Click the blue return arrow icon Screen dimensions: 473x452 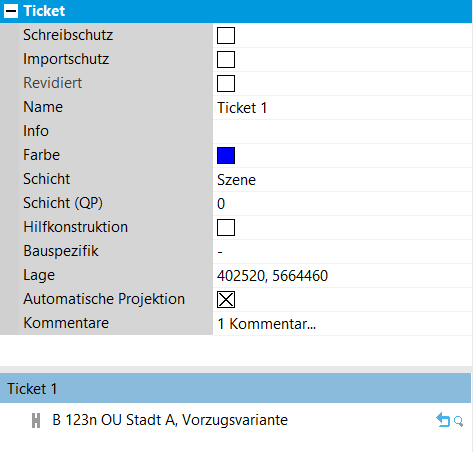click(443, 420)
